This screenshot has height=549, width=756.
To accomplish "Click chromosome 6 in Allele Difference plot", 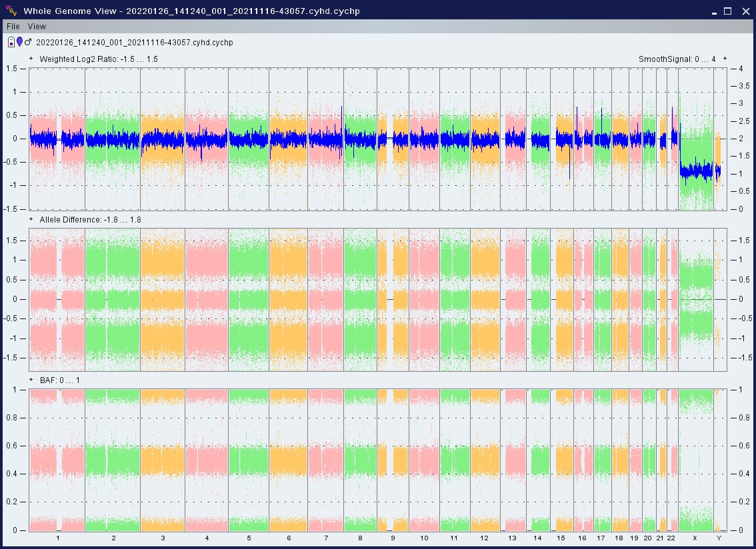I will (x=289, y=298).
